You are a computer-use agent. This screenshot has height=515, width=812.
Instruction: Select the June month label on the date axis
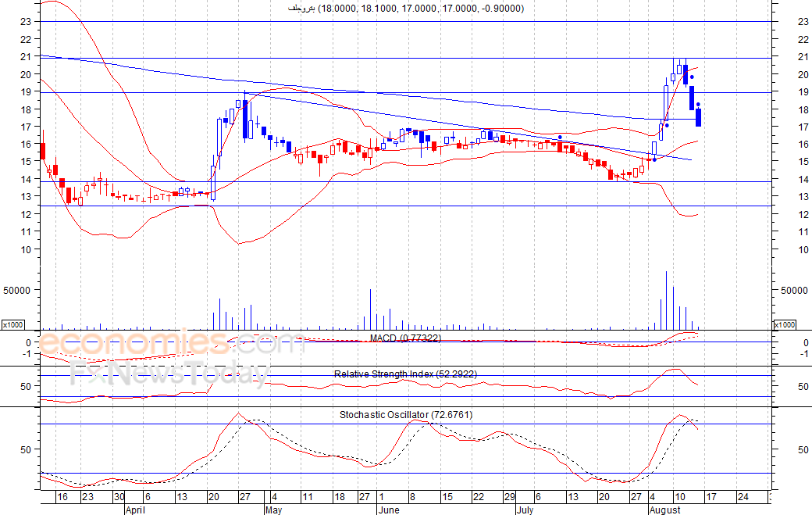pyautogui.click(x=389, y=510)
